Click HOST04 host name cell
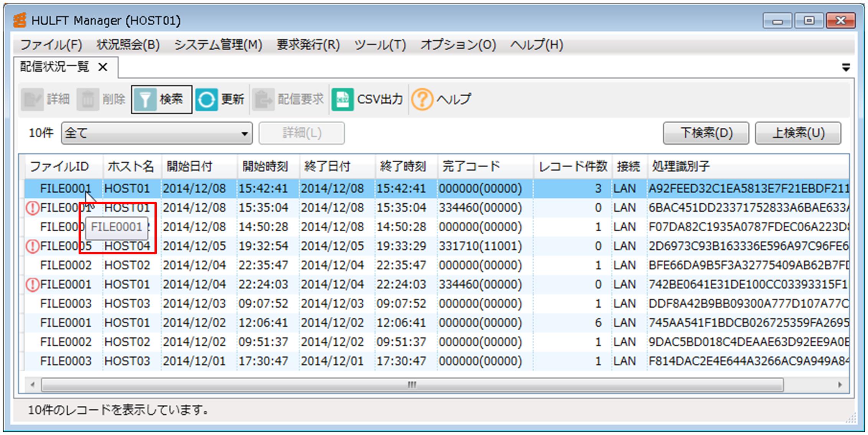Screen dimensions: 868x435 point(127,246)
